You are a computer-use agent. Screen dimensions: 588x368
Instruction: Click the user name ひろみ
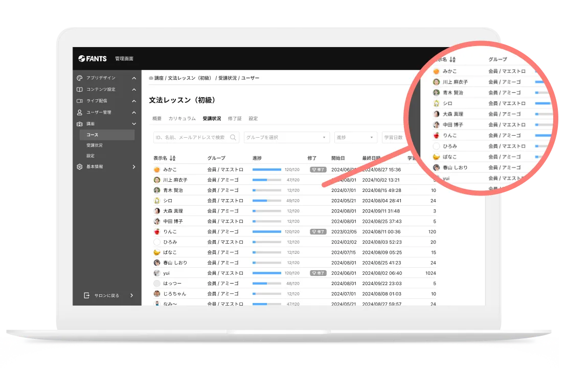[170, 242]
